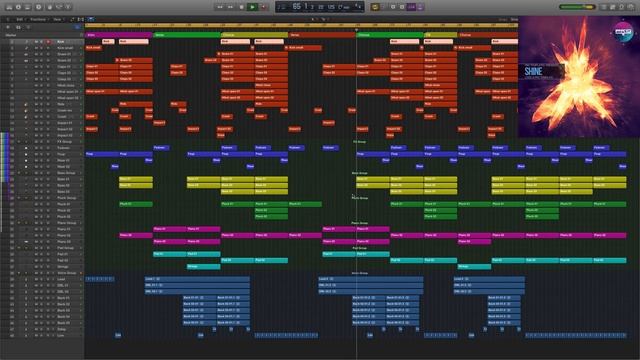The width and height of the screenshot is (640, 360).
Task: Select the first yellow Chorus marker
Action: click(254, 35)
